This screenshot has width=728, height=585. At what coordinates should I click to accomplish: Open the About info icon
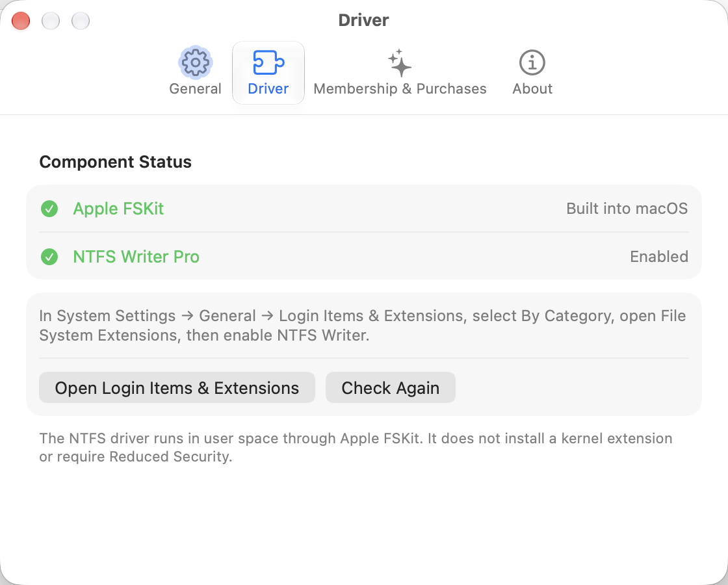point(532,62)
